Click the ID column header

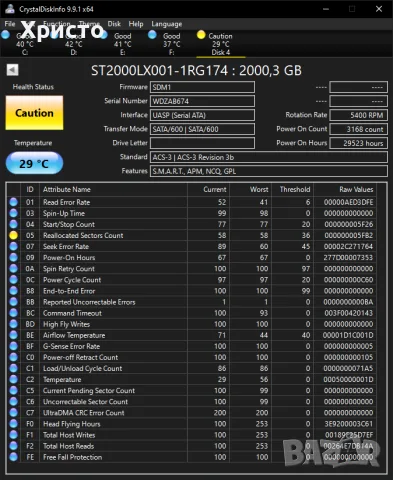tap(30, 189)
